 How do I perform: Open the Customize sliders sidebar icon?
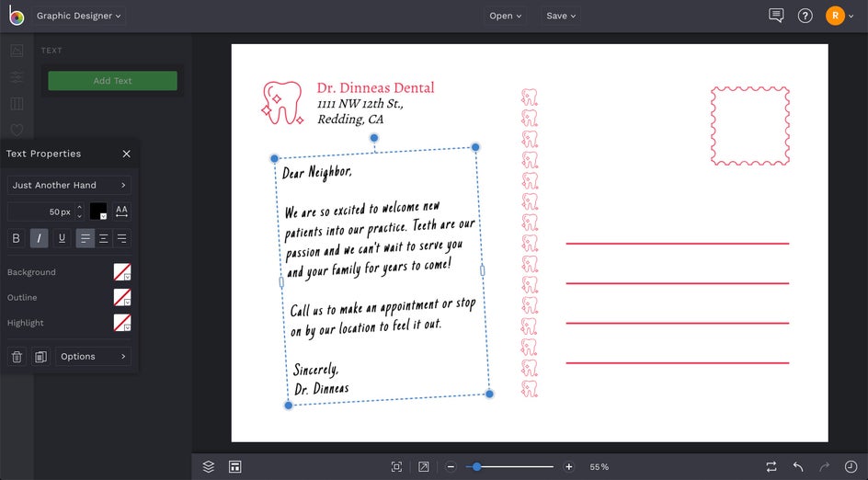(x=17, y=77)
